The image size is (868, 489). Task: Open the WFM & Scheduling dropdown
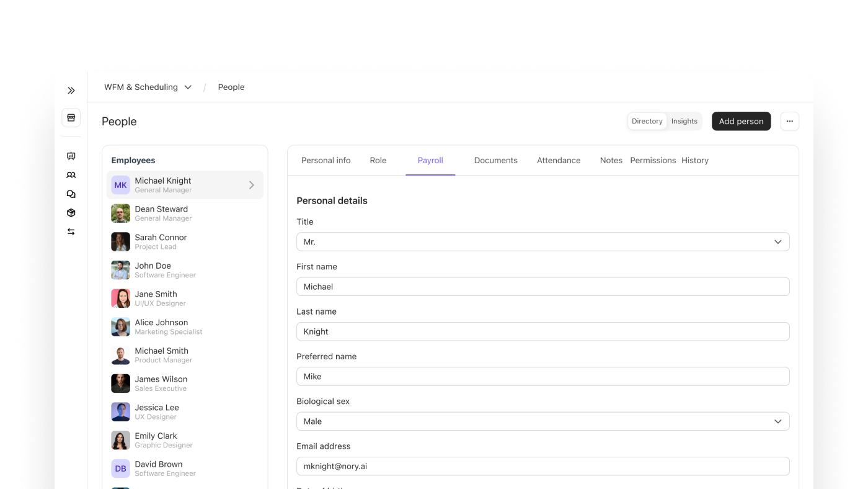pos(148,87)
